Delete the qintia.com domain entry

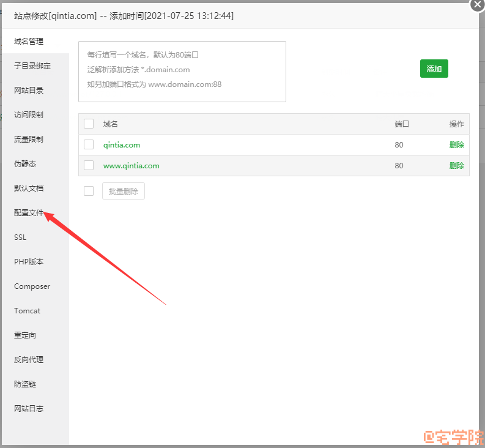456,145
